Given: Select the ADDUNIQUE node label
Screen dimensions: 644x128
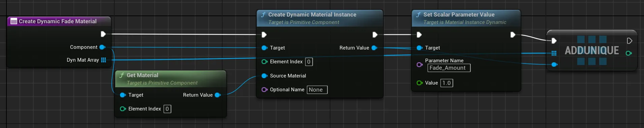Looking at the screenshot, I should 592,51.
